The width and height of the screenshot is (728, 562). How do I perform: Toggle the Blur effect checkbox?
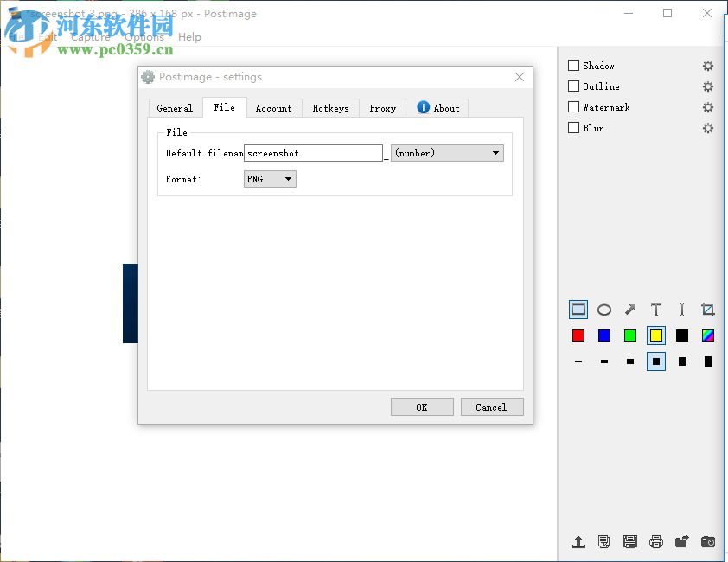point(573,127)
